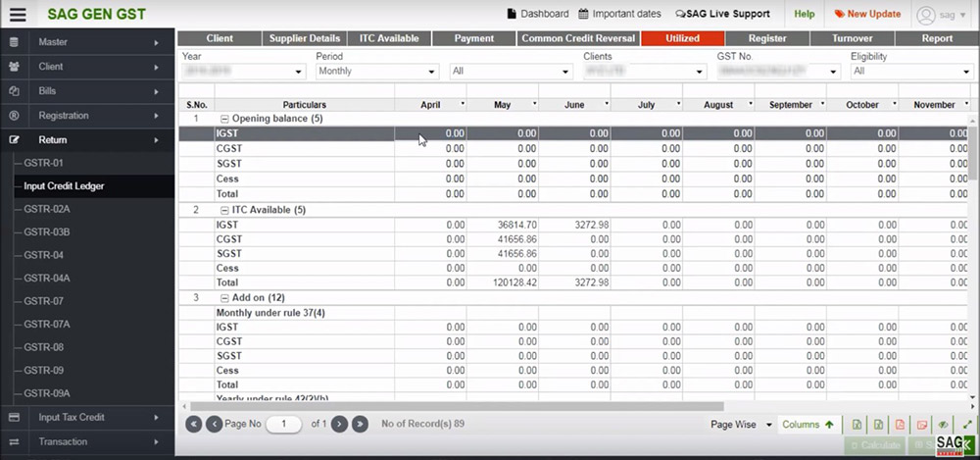Switch to the Common Credit Reversal tab

click(578, 38)
